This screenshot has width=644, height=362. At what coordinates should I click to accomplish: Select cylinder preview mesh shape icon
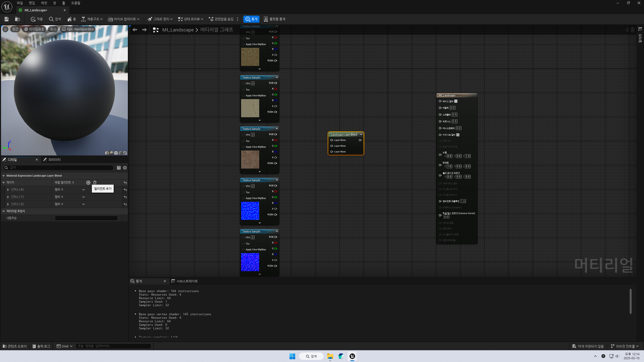107,153
